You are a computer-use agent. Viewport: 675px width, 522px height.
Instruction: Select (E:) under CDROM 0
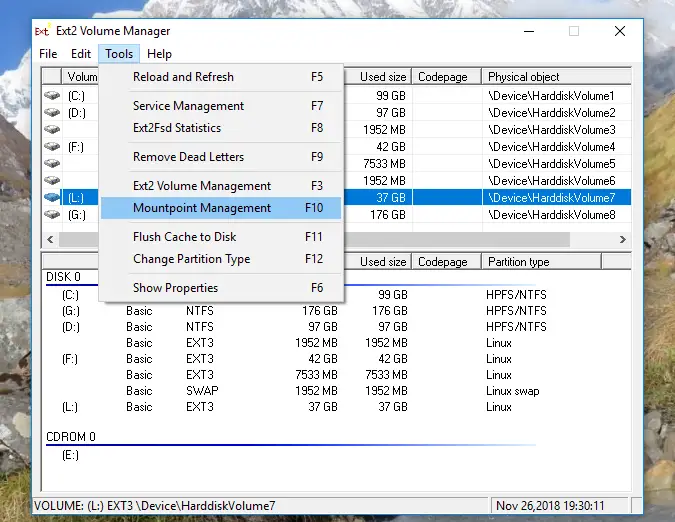click(70, 455)
